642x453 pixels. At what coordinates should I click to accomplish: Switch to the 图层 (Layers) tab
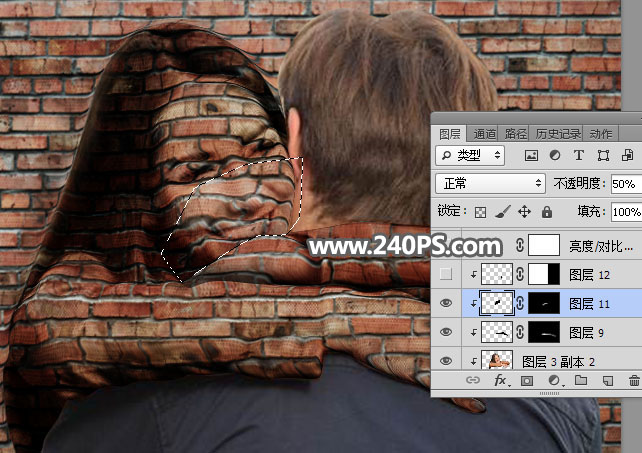[x=450, y=134]
